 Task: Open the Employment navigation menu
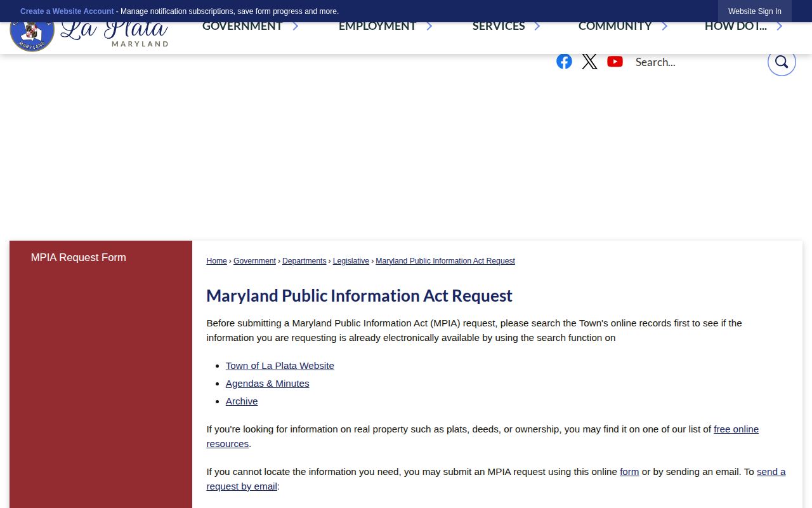[377, 26]
